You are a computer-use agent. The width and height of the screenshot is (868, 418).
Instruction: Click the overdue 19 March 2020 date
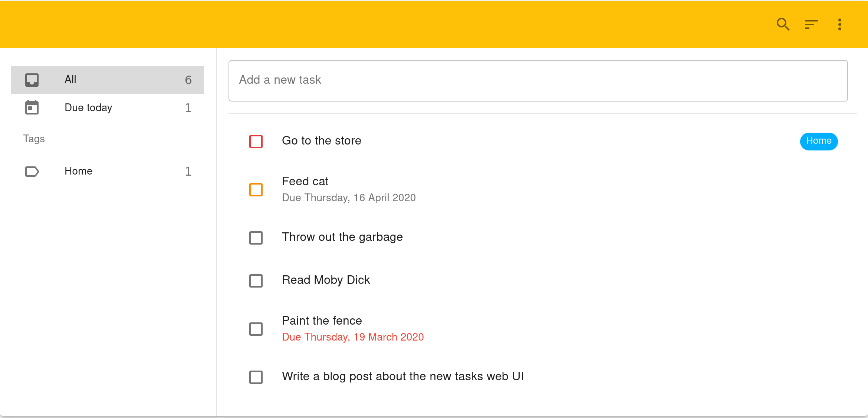(353, 337)
